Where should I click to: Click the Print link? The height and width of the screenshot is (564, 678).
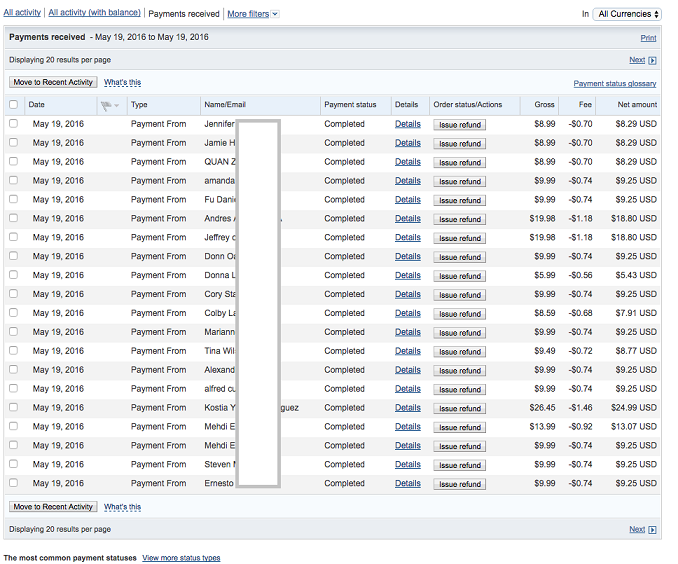tap(648, 38)
